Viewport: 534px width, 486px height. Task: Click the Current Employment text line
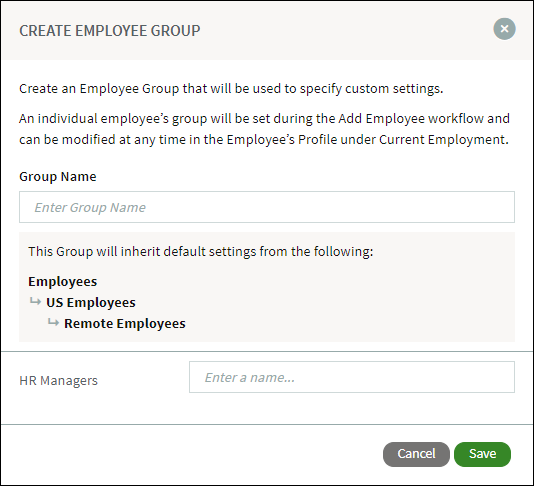coord(264,140)
